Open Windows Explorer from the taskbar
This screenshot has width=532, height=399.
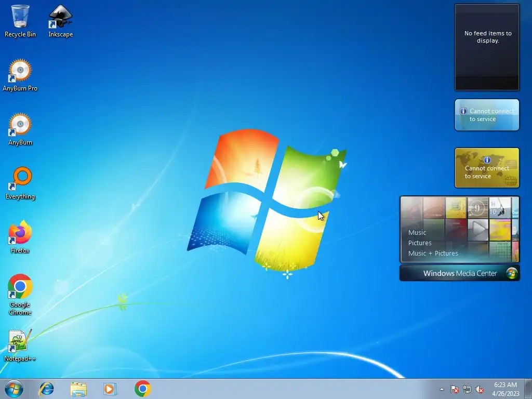78,389
